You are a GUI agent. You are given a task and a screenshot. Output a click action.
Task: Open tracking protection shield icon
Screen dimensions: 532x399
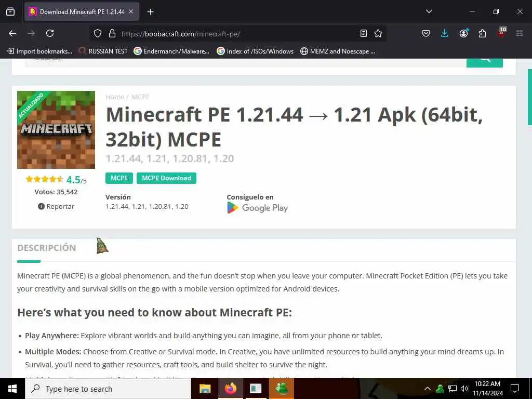(x=98, y=33)
